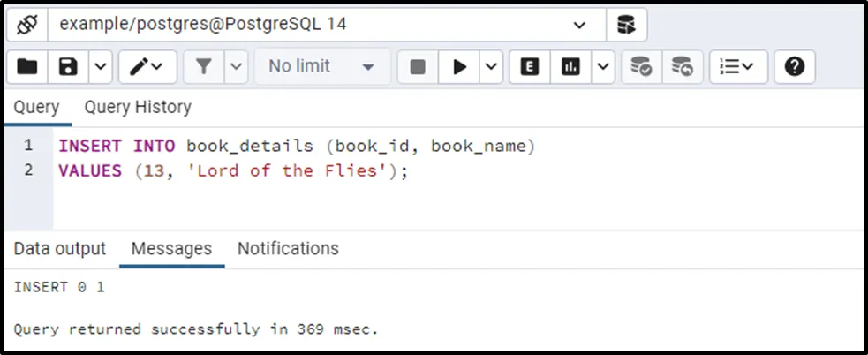Click the Rollback database icon
The width and height of the screenshot is (868, 355).
point(682,67)
